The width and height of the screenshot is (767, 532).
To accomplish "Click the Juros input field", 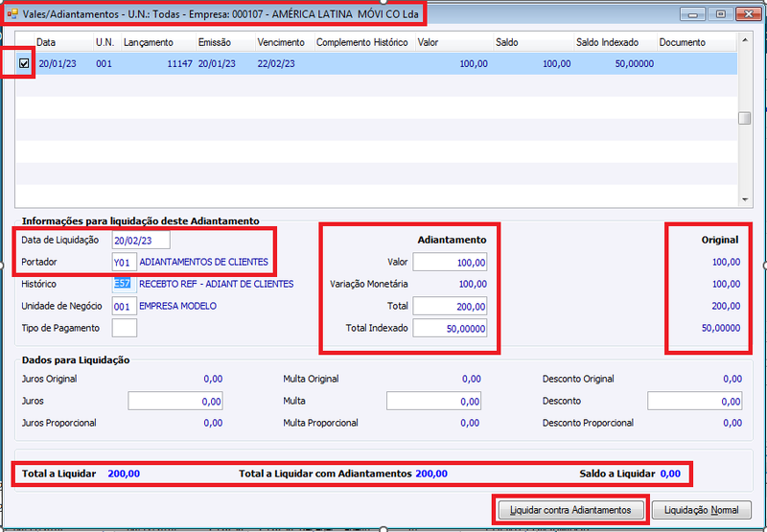I will pos(175,401).
